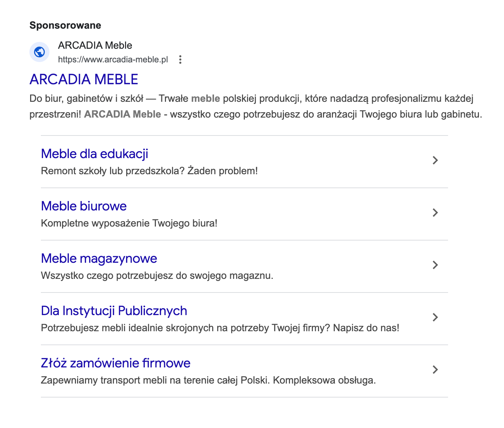Click the 'Kompletne wyposażenie Twojego biura' text
Viewport: 504px width, 428px height.
click(129, 223)
